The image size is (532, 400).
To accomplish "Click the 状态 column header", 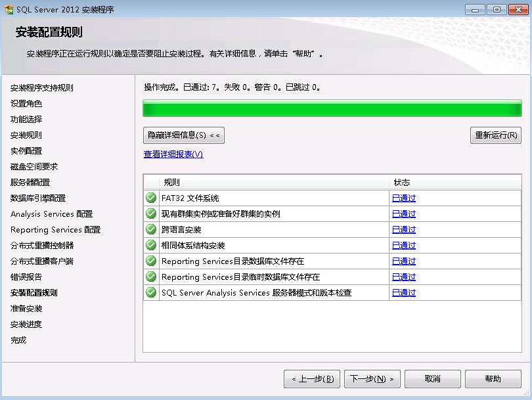I will pos(455,183).
